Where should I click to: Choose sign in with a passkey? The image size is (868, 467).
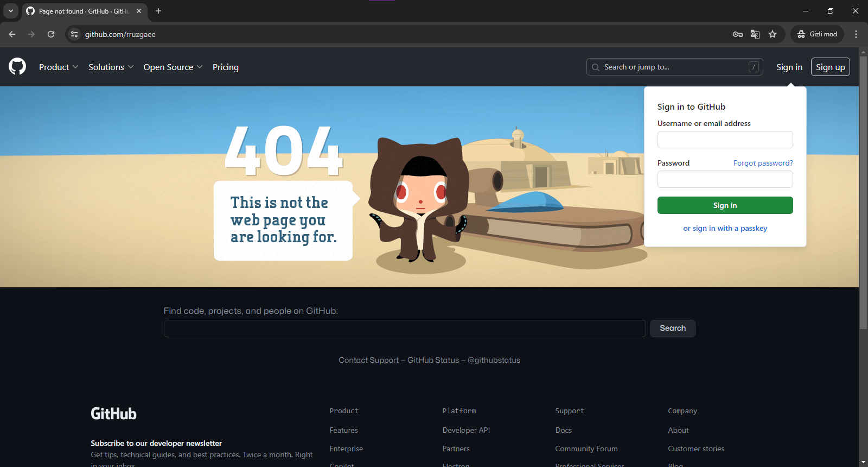725,228
